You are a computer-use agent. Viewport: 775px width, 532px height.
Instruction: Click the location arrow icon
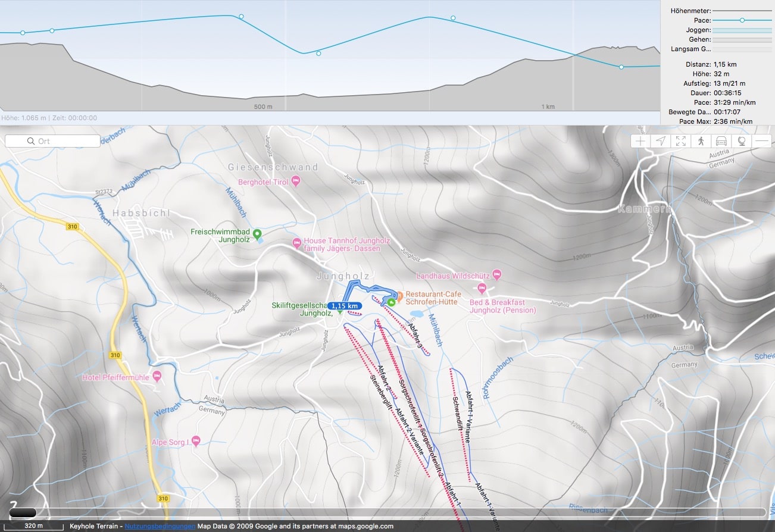coord(661,141)
